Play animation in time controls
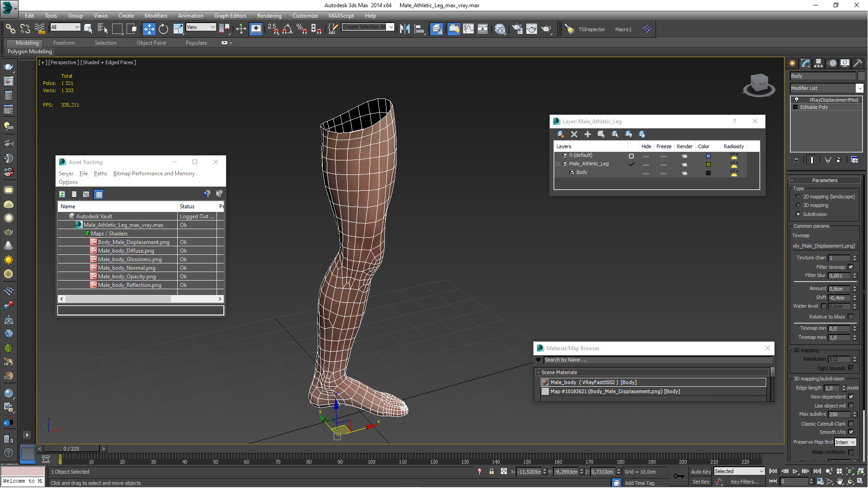The height and width of the screenshot is (488, 868). tap(795, 471)
